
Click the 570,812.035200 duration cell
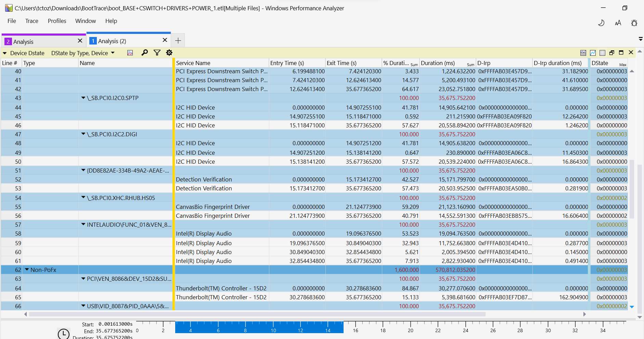coord(448,270)
